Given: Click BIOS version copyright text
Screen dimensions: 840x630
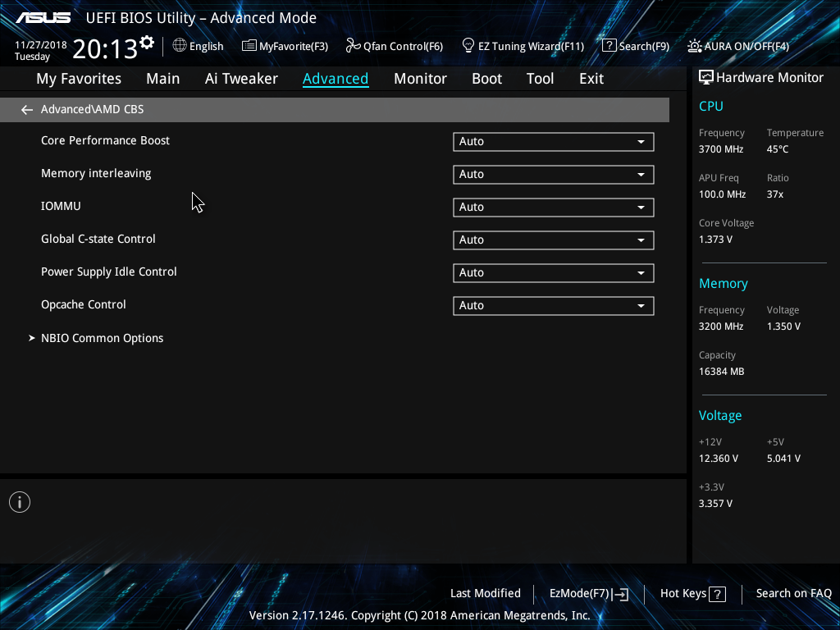Looking at the screenshot, I should [x=419, y=615].
